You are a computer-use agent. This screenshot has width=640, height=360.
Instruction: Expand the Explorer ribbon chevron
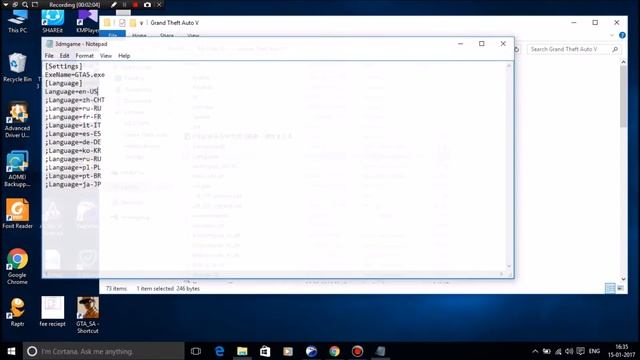point(611,36)
